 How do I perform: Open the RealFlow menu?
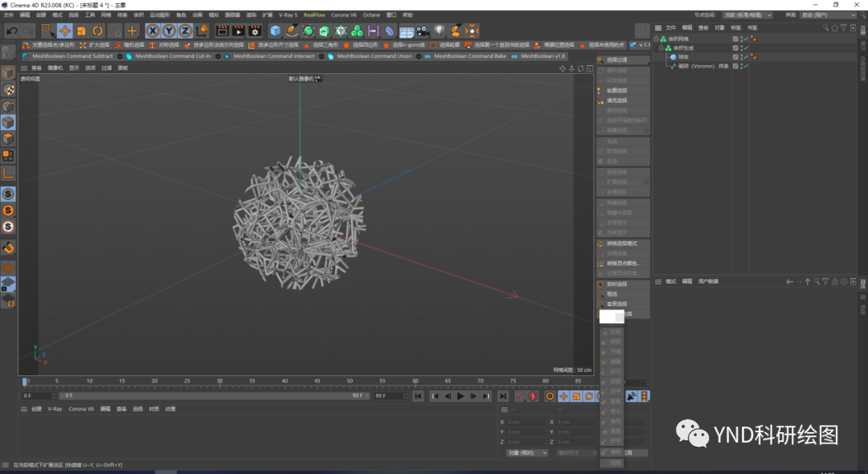(x=314, y=15)
